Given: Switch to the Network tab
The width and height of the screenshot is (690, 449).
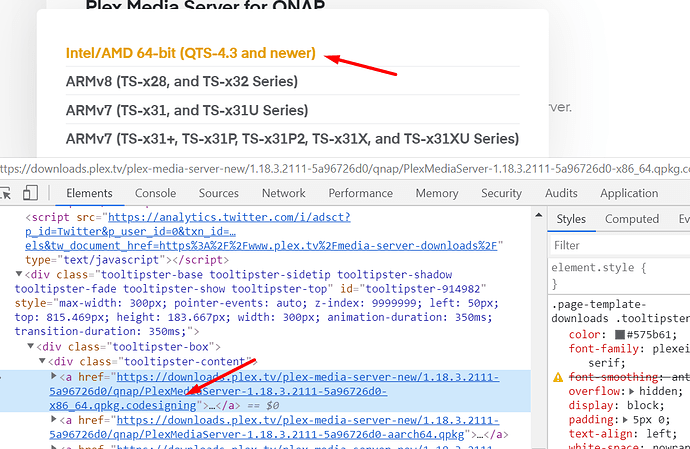Looking at the screenshot, I should pyautogui.click(x=283, y=193).
